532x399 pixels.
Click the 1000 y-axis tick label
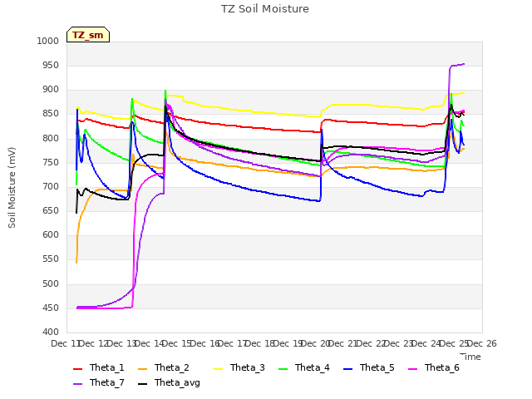48,41
